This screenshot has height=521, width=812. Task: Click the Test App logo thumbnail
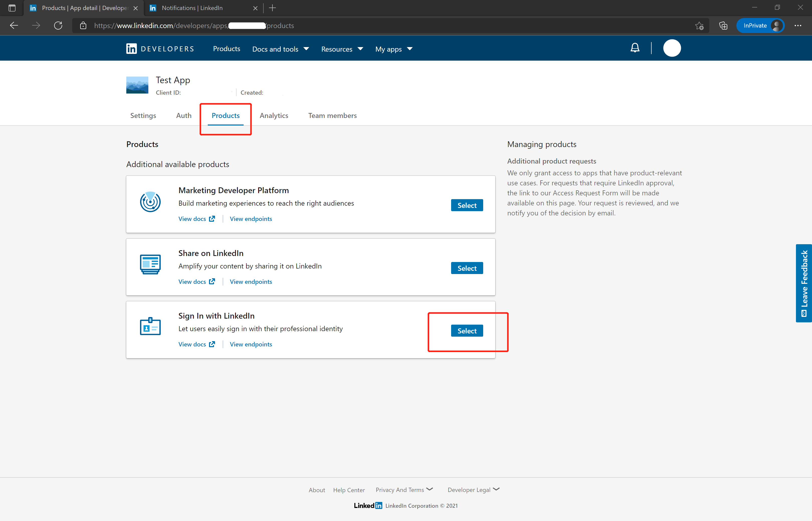pos(137,85)
